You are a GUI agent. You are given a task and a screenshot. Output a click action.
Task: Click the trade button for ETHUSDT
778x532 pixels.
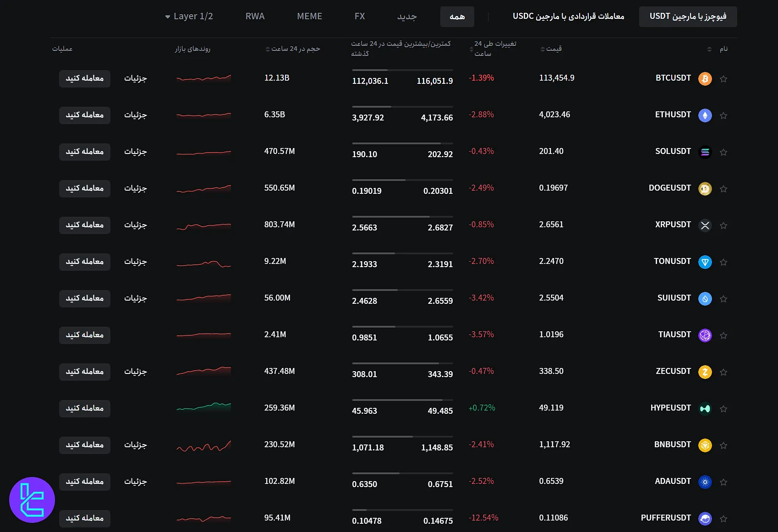pos(85,115)
